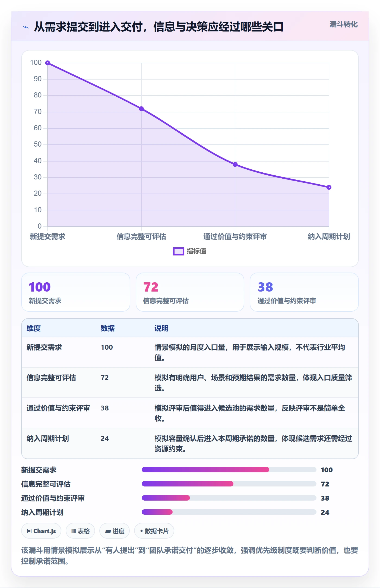
Task: Click the 数据 column header
Action: [108, 328]
